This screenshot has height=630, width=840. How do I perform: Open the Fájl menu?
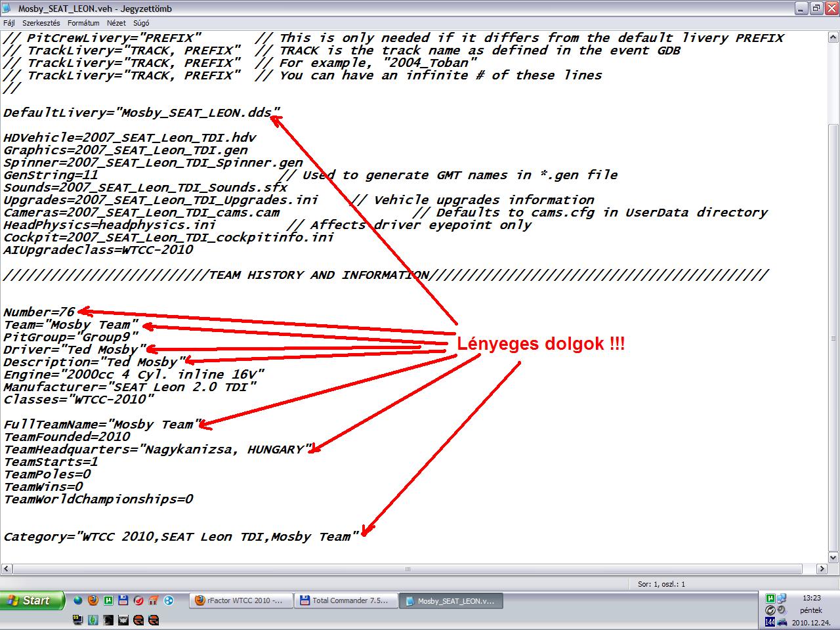(9, 23)
